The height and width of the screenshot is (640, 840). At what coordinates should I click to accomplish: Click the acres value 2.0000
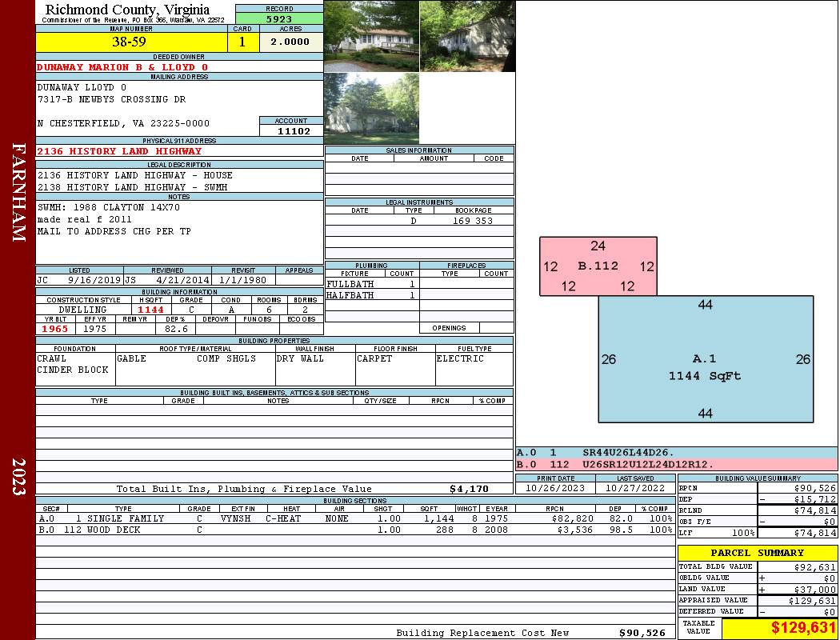coord(290,42)
